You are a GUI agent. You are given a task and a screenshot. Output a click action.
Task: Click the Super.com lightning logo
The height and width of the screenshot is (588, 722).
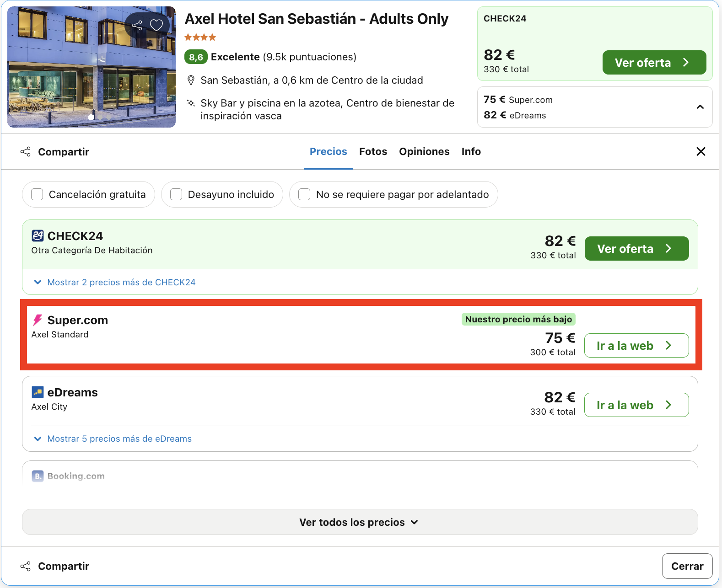(x=38, y=320)
